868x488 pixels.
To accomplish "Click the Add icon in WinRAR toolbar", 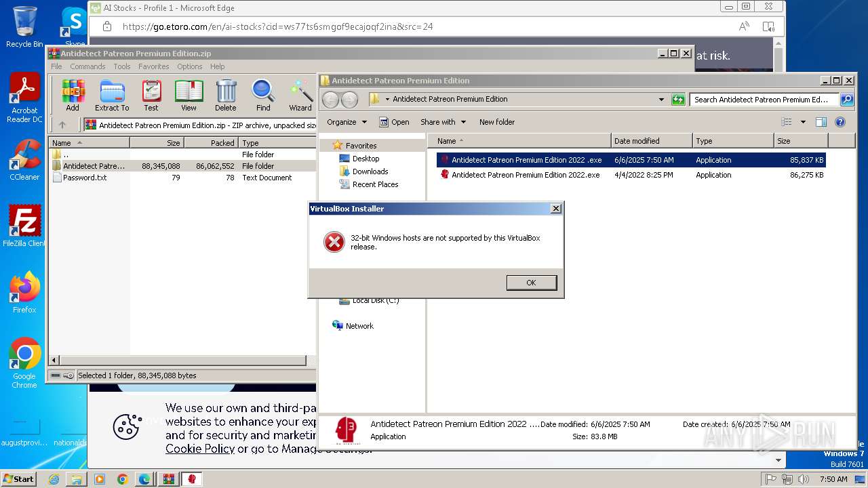I will (73, 95).
